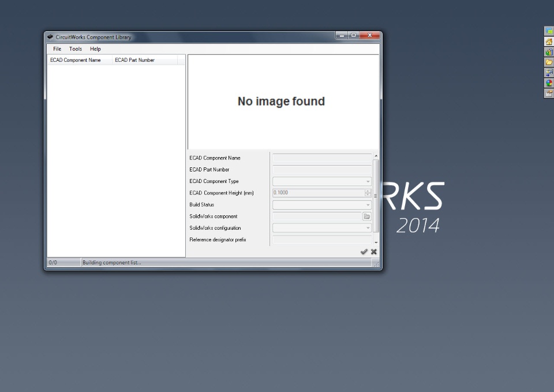This screenshot has width=554, height=392.
Task: Click the ECAD Part Number input field
Action: [x=322, y=170]
